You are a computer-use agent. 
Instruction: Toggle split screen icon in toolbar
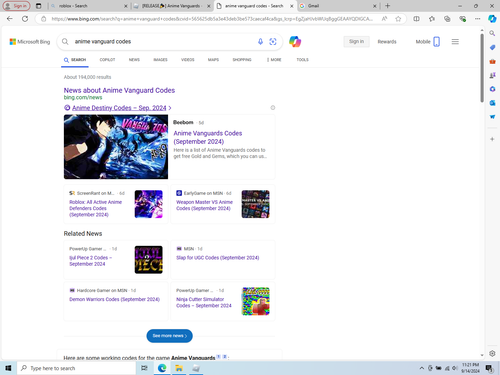click(416, 19)
